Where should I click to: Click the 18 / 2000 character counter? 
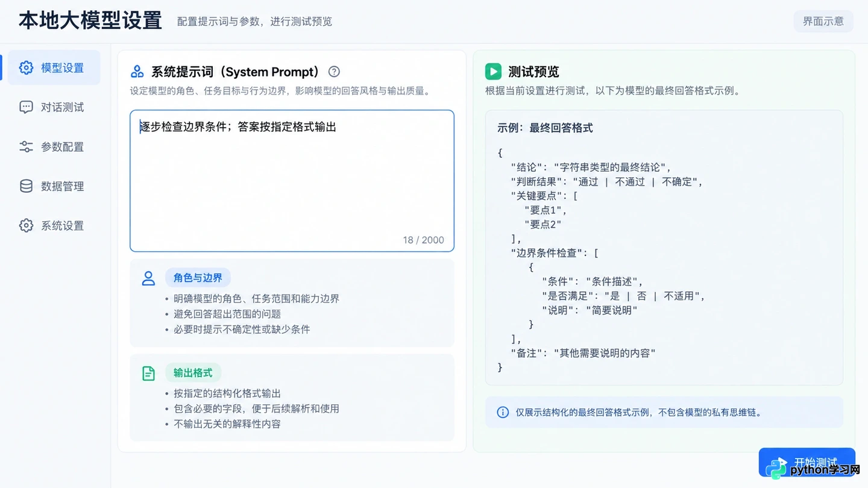tap(423, 240)
